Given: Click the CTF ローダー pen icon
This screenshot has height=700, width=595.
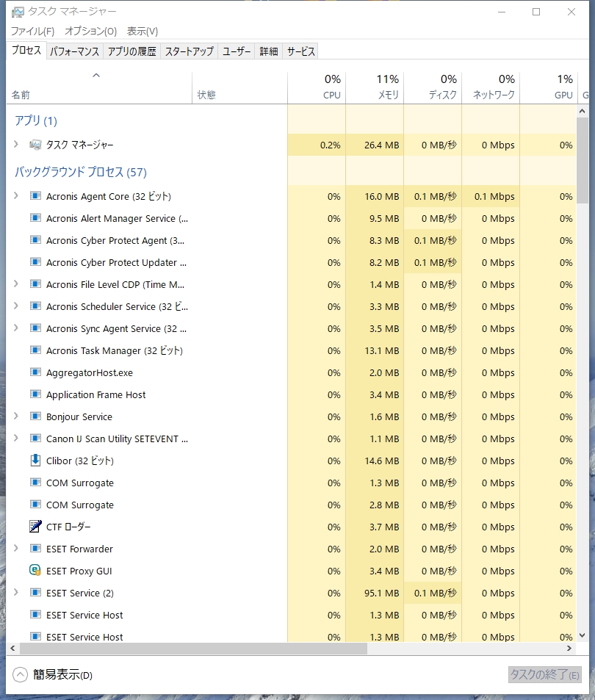Looking at the screenshot, I should pyautogui.click(x=35, y=527).
